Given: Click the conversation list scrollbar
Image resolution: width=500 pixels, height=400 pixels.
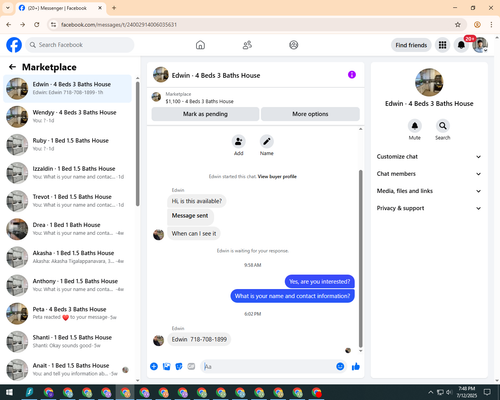Looking at the screenshot, I should pyautogui.click(x=138, y=144).
